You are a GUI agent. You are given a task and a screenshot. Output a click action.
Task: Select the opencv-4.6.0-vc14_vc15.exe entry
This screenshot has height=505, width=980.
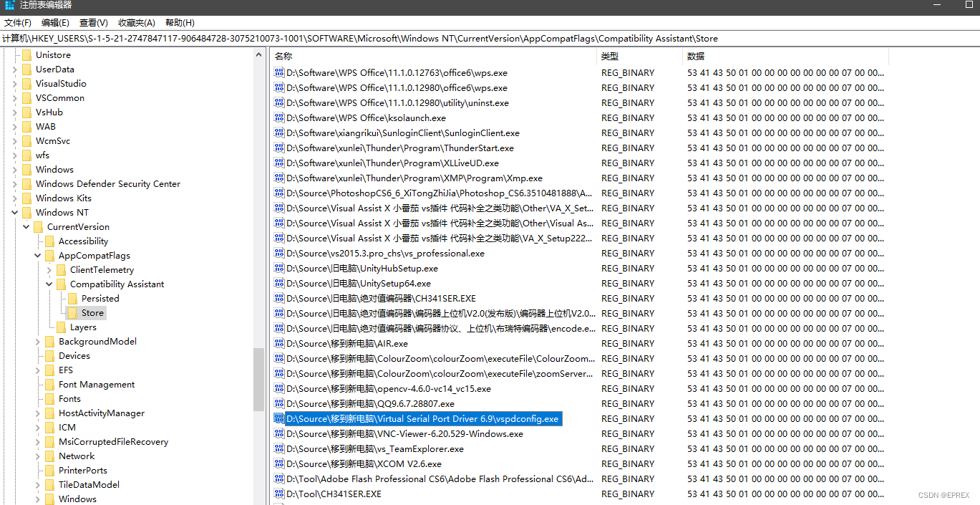(389, 389)
